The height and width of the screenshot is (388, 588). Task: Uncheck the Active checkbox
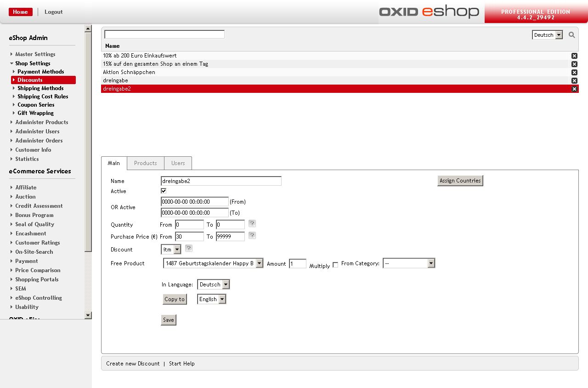[x=164, y=191]
